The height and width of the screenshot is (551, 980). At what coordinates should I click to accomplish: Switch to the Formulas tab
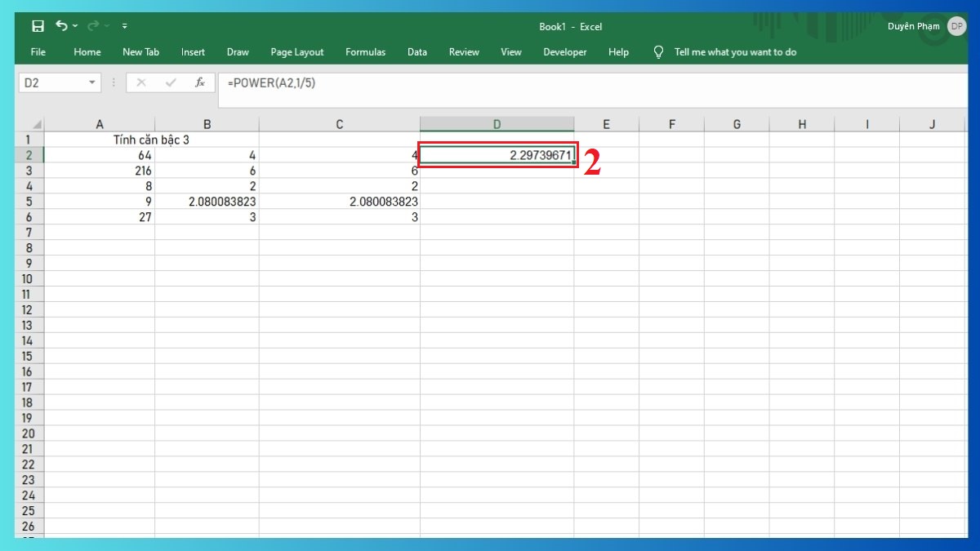365,51
